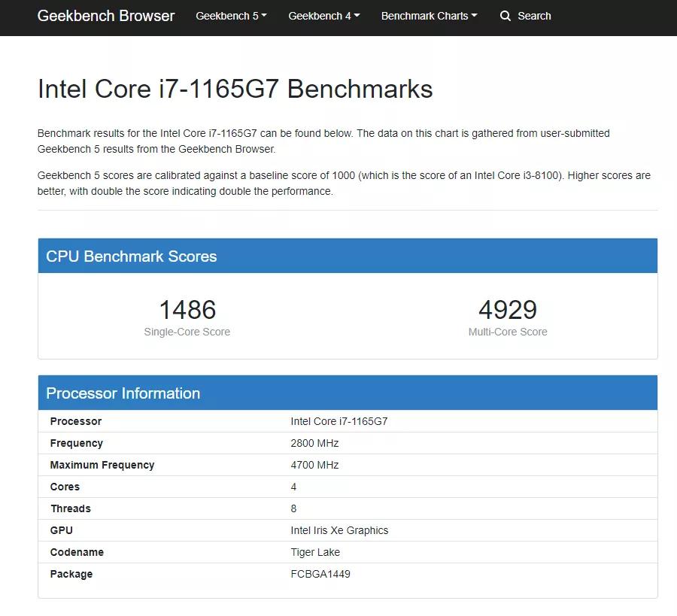Screen dimensions: 677x616
Task: Click the Single-Core Score label
Action: click(187, 332)
